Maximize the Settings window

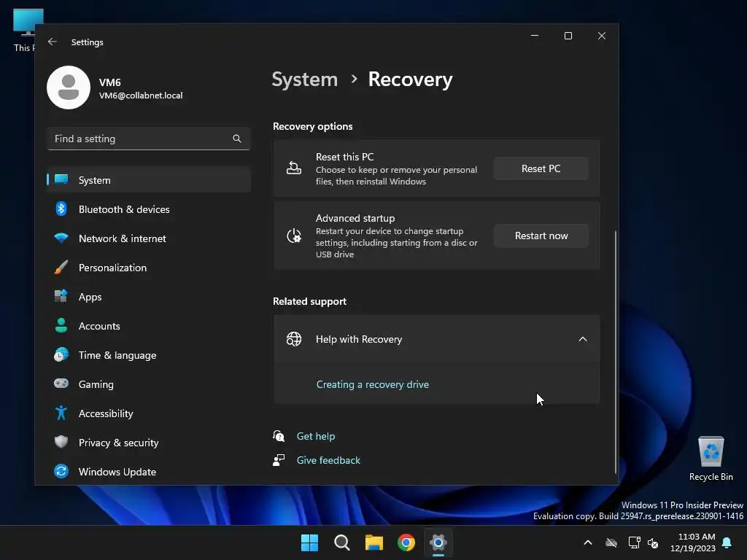coord(568,36)
